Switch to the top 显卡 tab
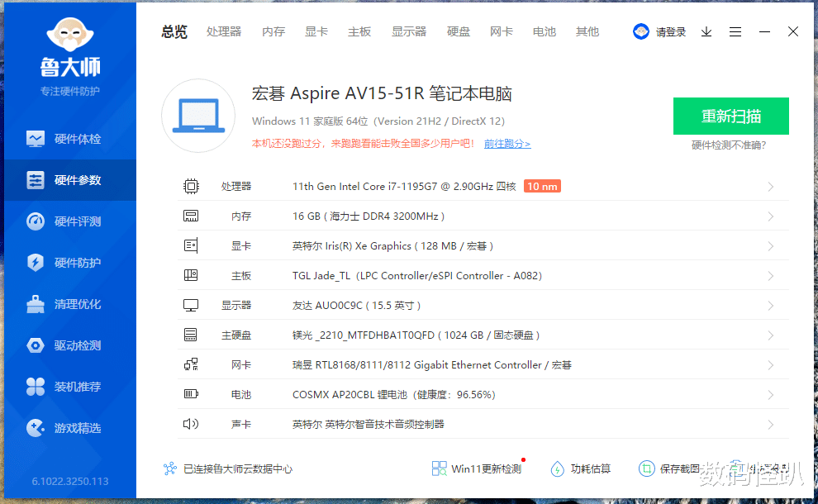Screen dimensions: 818x504 316,32
